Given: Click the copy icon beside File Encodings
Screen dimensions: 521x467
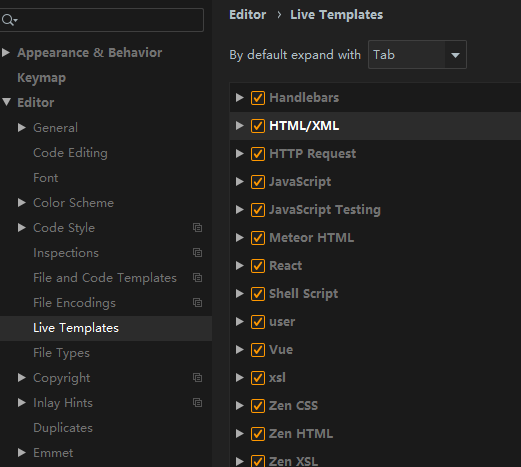Looking at the screenshot, I should [197, 303].
